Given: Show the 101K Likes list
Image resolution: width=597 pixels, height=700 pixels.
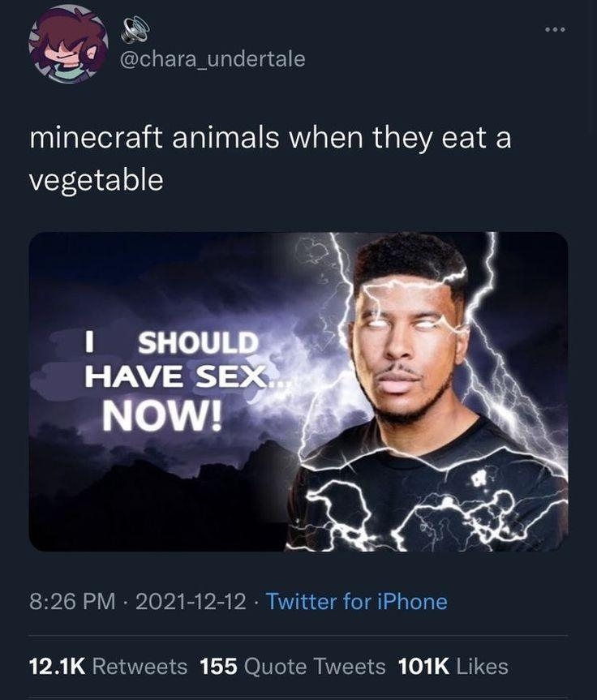Looking at the screenshot, I should (x=453, y=667).
